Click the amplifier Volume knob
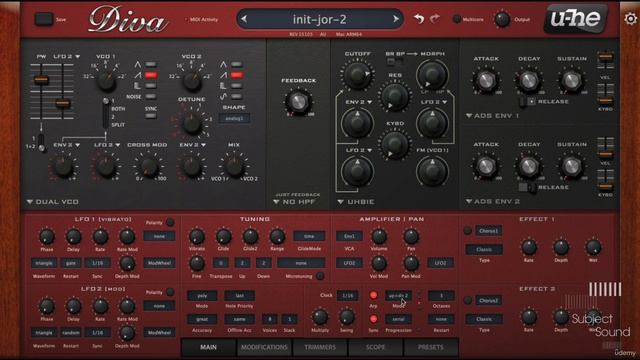Image resolution: width=640 pixels, height=360 pixels. (x=379, y=236)
